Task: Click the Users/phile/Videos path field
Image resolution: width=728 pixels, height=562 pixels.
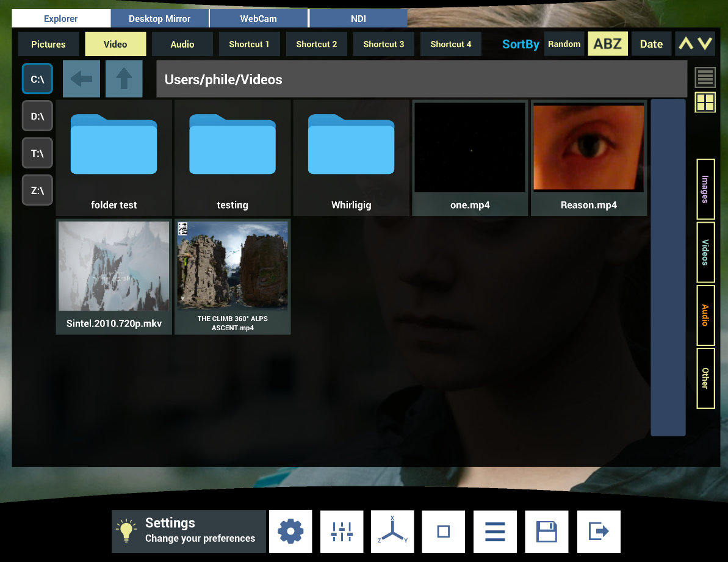Action: point(422,79)
